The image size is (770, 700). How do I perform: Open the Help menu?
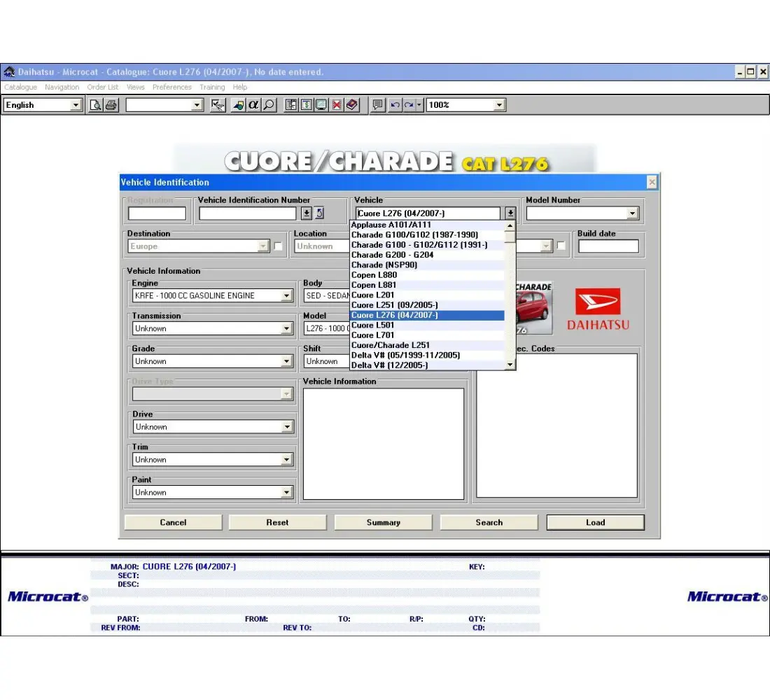coord(240,87)
